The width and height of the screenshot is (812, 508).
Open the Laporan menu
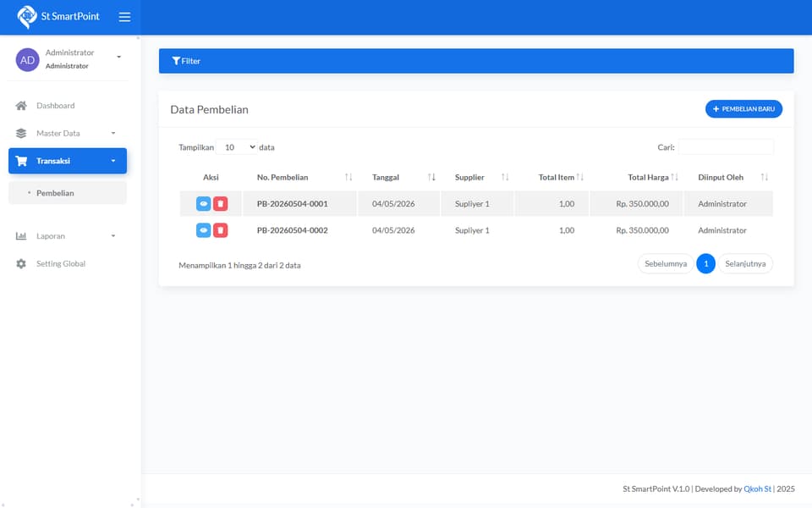point(68,236)
